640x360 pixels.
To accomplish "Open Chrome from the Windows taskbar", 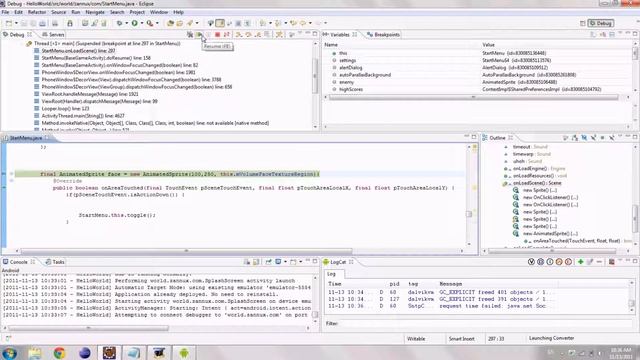I will [59, 353].
